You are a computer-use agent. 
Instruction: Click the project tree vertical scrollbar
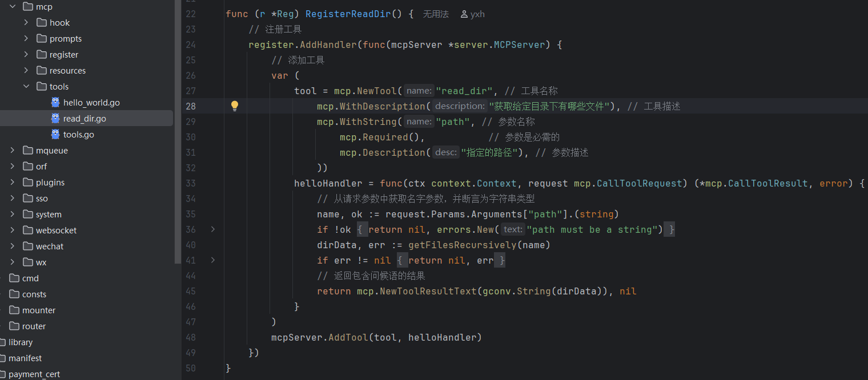coord(178,131)
